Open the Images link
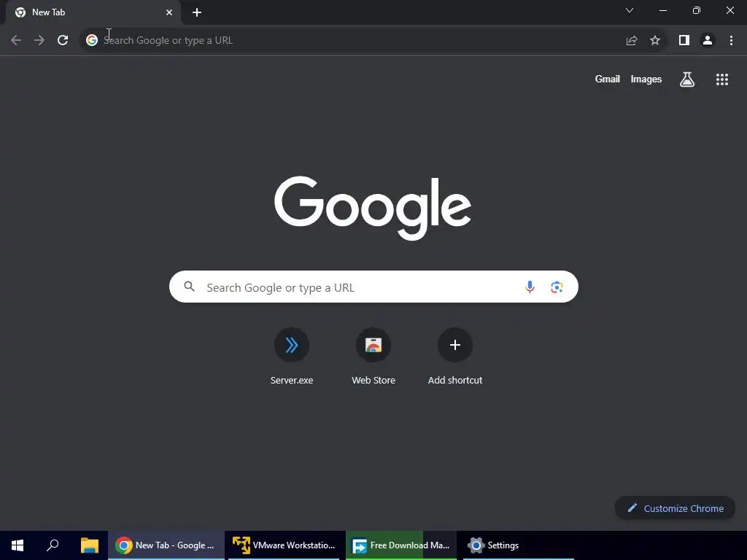 [x=646, y=79]
